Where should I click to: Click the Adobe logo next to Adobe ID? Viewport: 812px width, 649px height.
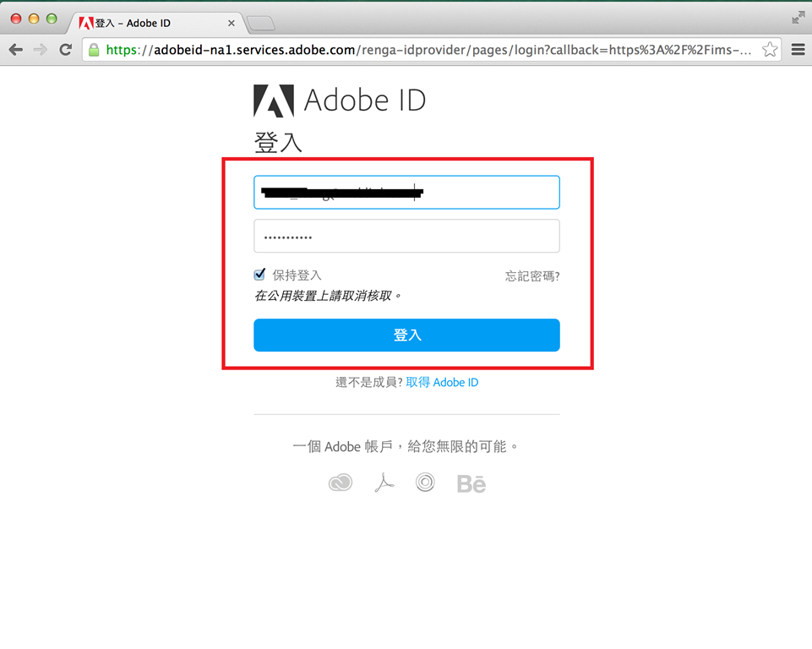coord(274,101)
